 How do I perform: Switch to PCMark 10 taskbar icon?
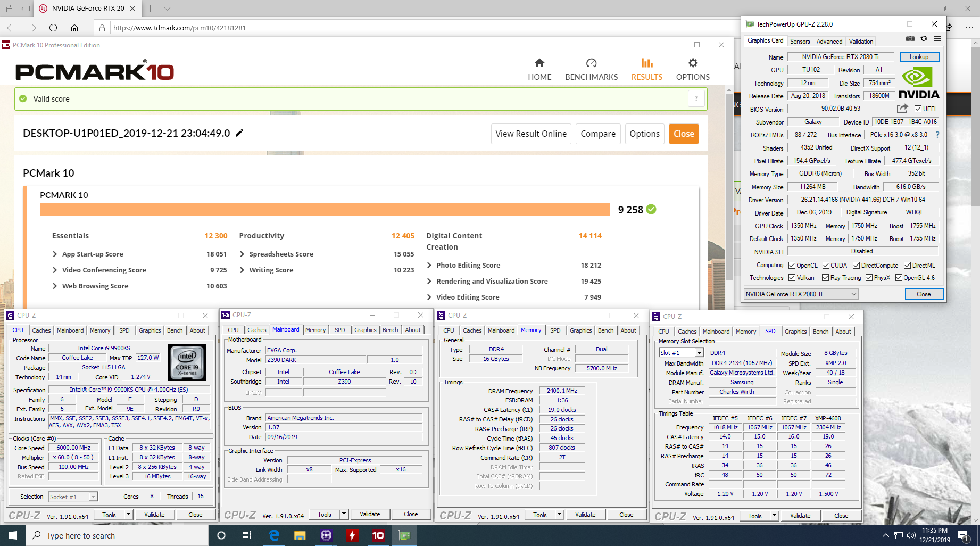pyautogui.click(x=378, y=535)
